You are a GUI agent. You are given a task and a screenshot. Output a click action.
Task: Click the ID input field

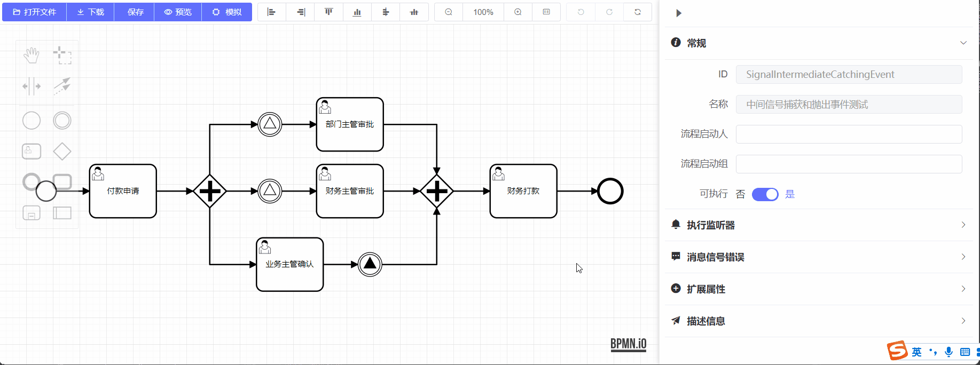pos(849,74)
